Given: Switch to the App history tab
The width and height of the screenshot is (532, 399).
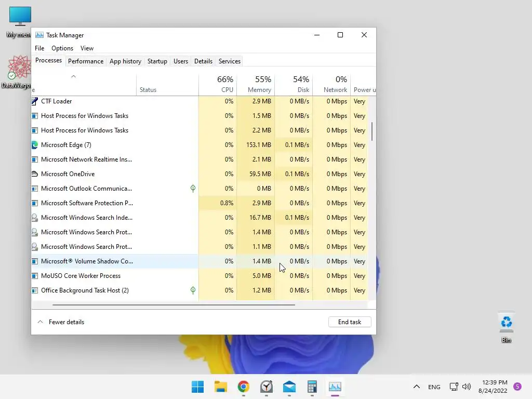Looking at the screenshot, I should (x=125, y=61).
